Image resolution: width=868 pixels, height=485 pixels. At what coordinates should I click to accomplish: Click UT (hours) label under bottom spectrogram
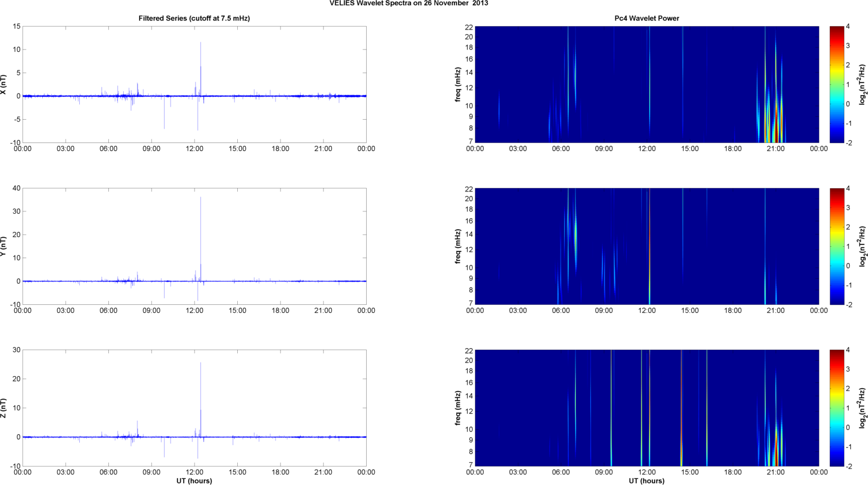[646, 481]
